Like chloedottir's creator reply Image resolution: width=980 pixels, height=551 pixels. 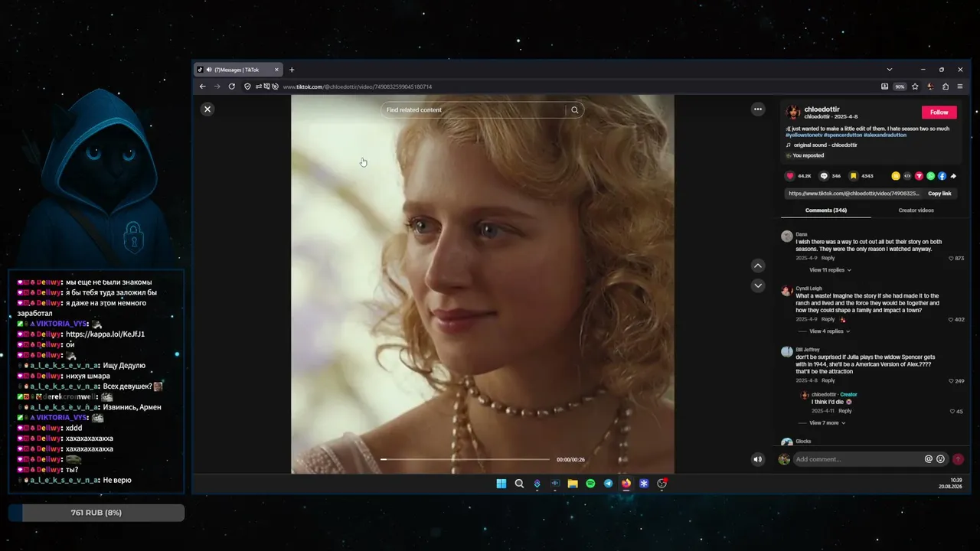[952, 412]
